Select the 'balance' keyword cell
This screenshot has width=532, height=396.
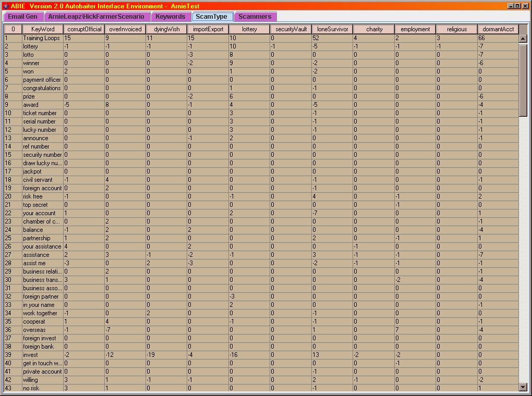tap(43, 230)
